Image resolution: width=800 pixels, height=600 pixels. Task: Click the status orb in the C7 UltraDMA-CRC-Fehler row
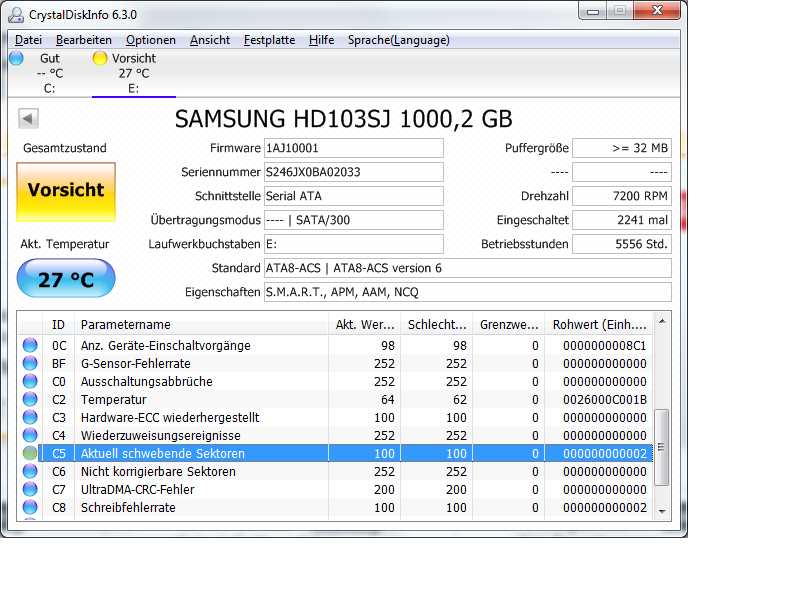pos(30,489)
